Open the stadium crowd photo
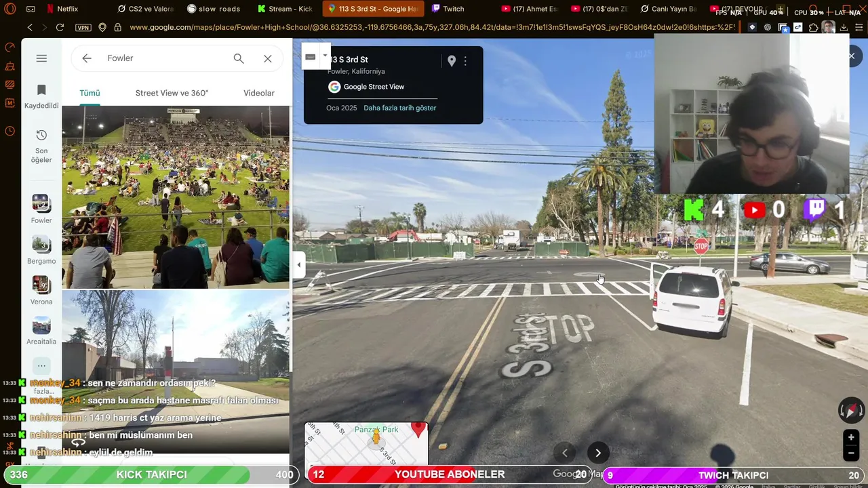 (176, 197)
